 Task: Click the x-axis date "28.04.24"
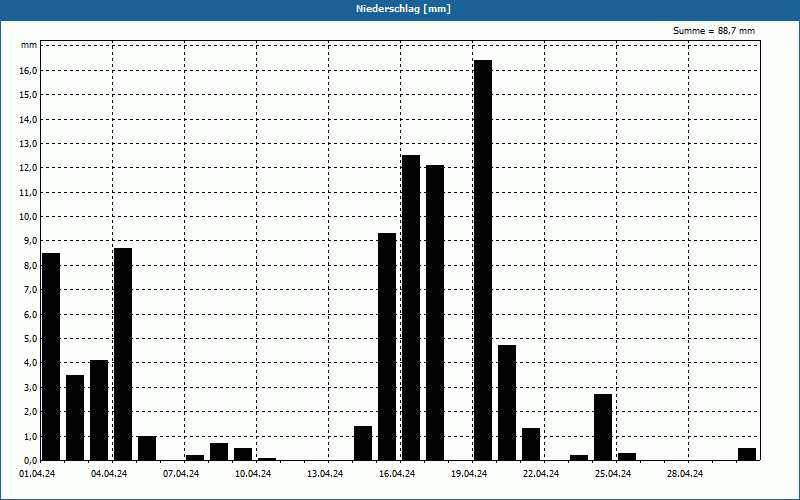coord(685,474)
